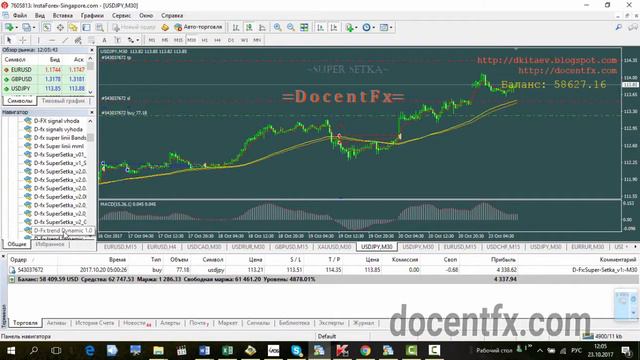640x360 pixels.
Task: Expand the Templates dropdown arrow
Action: pos(391,27)
